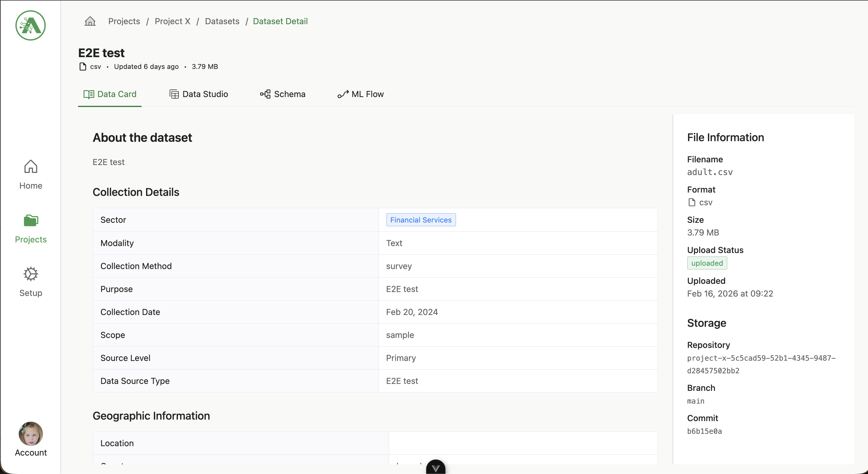Click the uploaded status badge
868x474 pixels.
707,263
